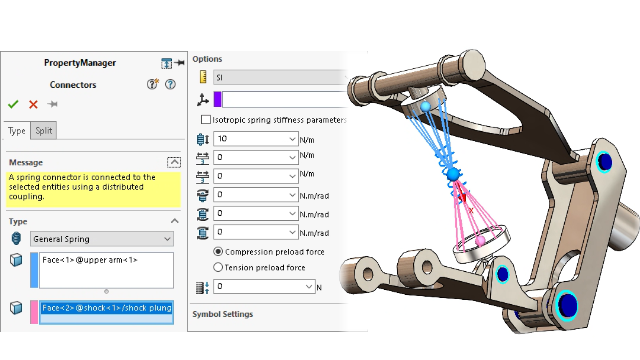Click the coordinate system axis icon

(x=202, y=100)
